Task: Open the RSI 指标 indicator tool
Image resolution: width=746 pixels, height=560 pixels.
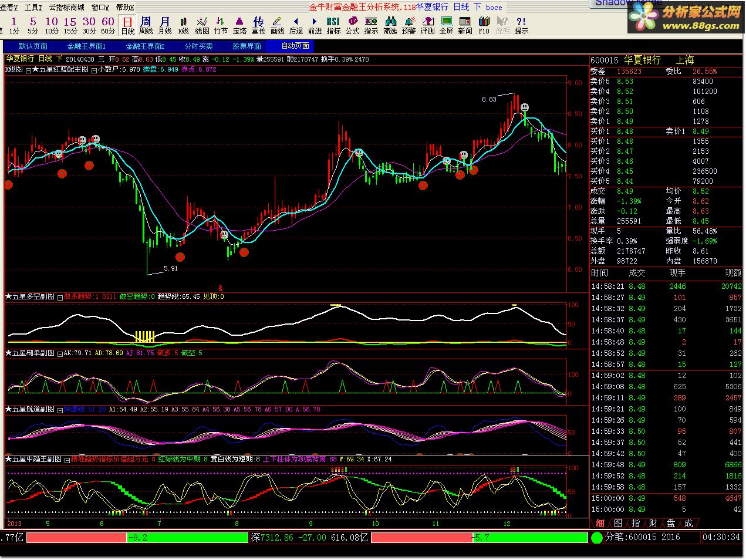Action: pos(333,25)
